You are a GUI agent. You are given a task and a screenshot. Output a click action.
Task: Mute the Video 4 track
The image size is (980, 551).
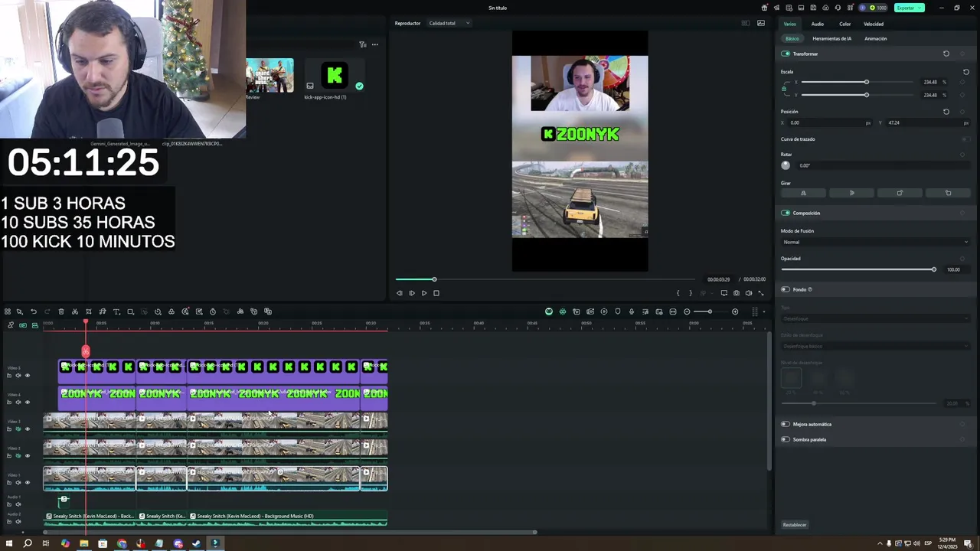[x=18, y=403]
